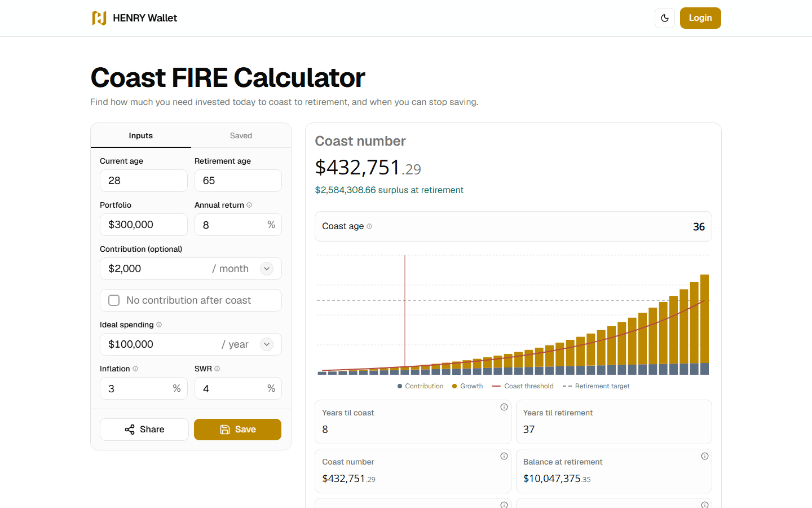
Task: Click the Retirement target legend item
Action: click(596, 386)
